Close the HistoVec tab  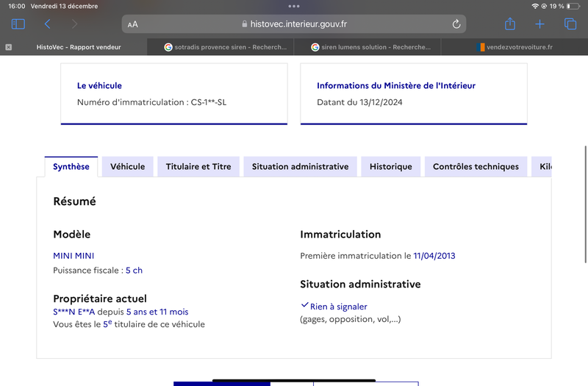[x=9, y=47]
